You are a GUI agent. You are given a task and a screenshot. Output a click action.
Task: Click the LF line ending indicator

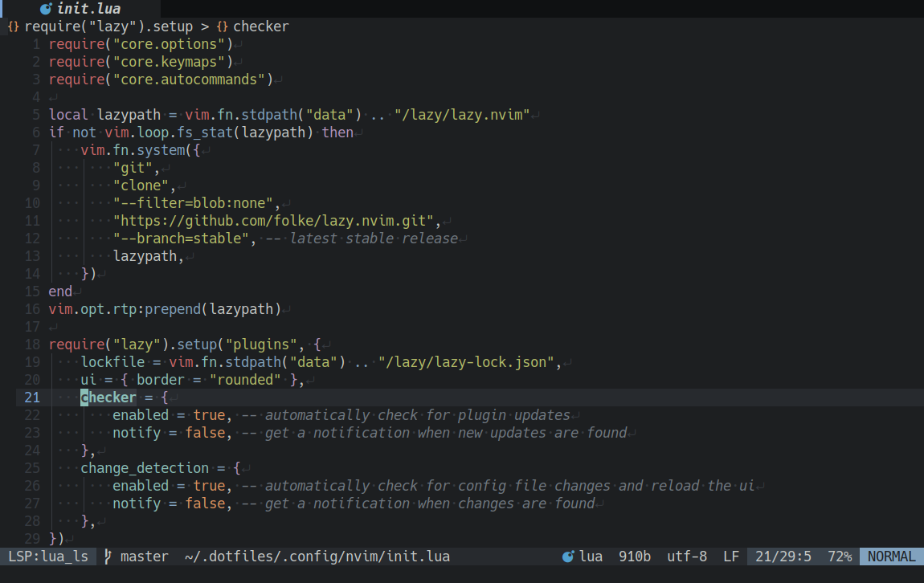pyautogui.click(x=731, y=556)
